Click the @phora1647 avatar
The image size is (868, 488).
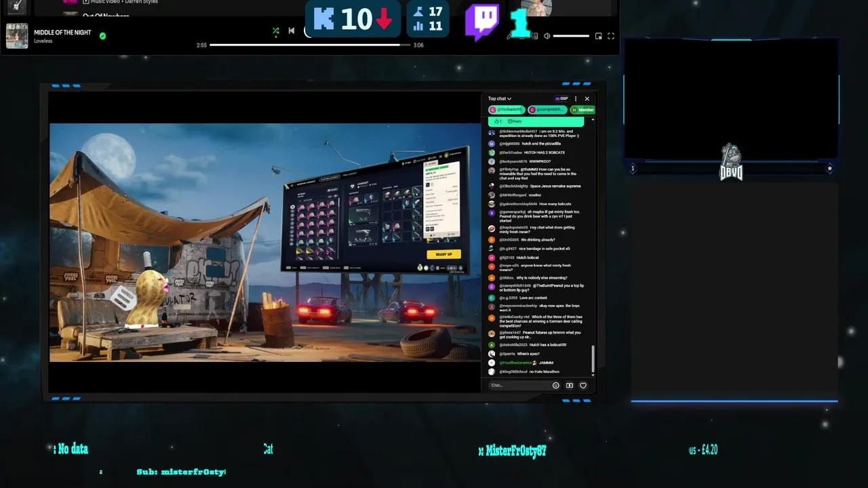pyautogui.click(x=492, y=333)
